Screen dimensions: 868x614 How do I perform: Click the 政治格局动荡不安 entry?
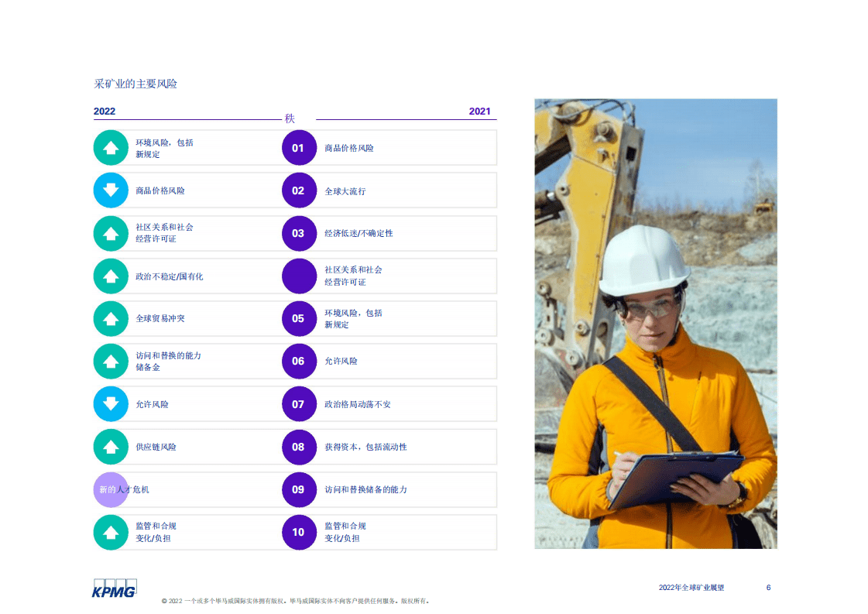358,404
